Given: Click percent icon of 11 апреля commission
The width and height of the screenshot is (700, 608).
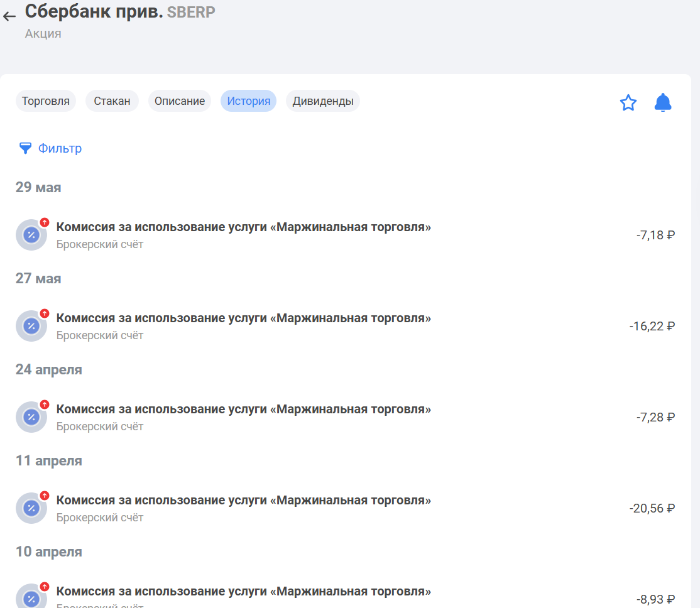Looking at the screenshot, I should pos(31,508).
